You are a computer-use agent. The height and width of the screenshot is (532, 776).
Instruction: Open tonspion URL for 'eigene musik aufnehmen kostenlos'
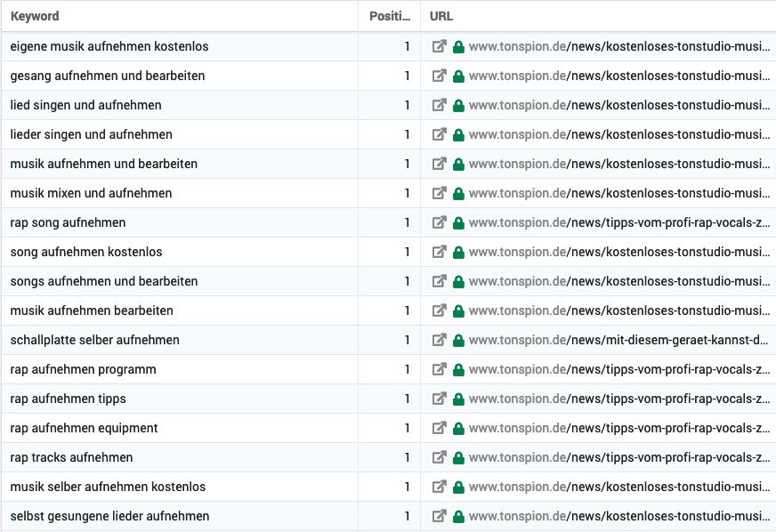[x=619, y=46]
